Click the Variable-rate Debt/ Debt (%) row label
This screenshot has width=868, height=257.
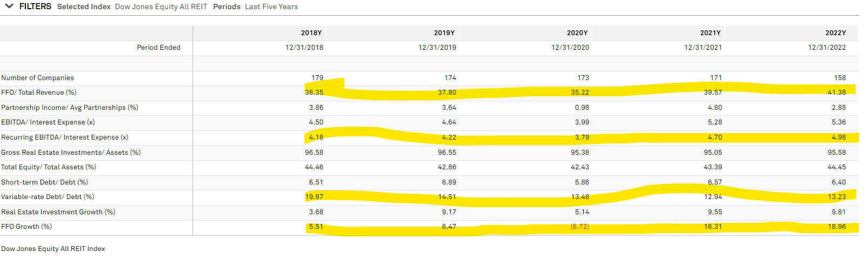click(48, 197)
